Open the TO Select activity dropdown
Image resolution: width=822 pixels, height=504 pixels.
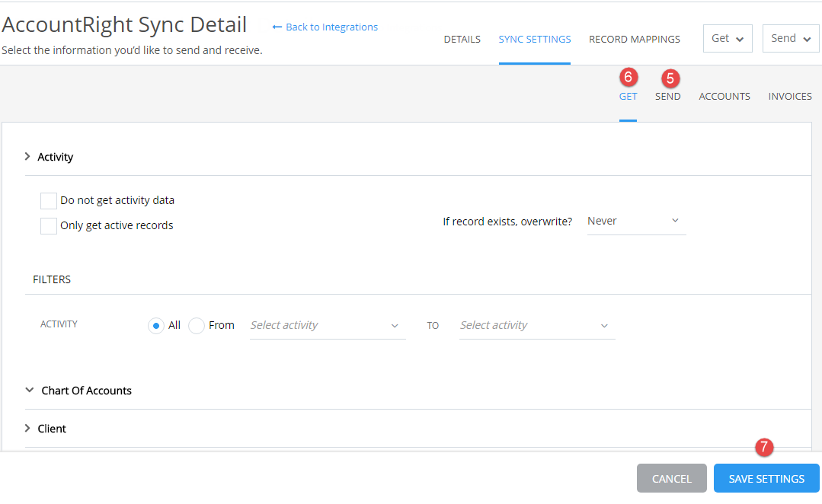(537, 326)
